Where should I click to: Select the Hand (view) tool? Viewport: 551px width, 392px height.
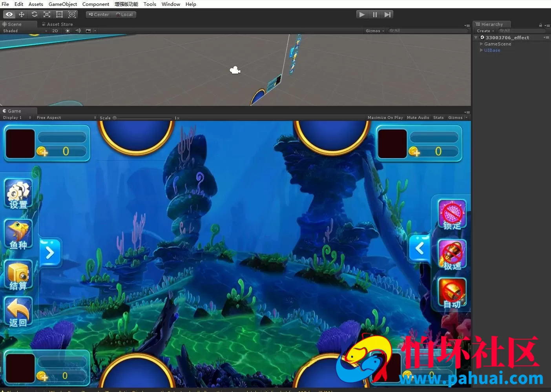(x=9, y=15)
